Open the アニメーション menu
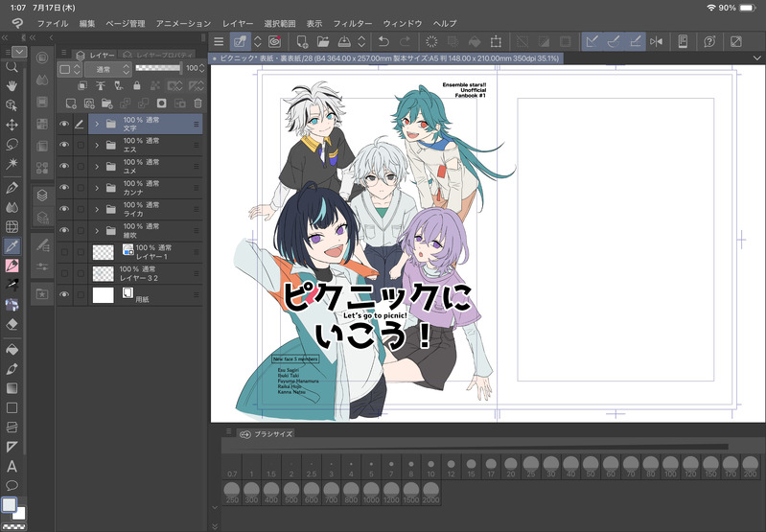The width and height of the screenshot is (766, 532). click(x=183, y=23)
